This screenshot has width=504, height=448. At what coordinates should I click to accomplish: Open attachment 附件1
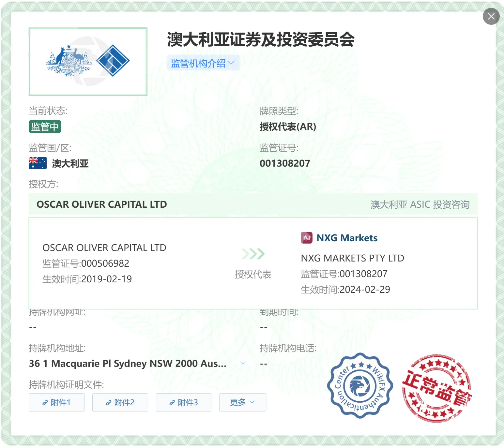[x=56, y=402]
